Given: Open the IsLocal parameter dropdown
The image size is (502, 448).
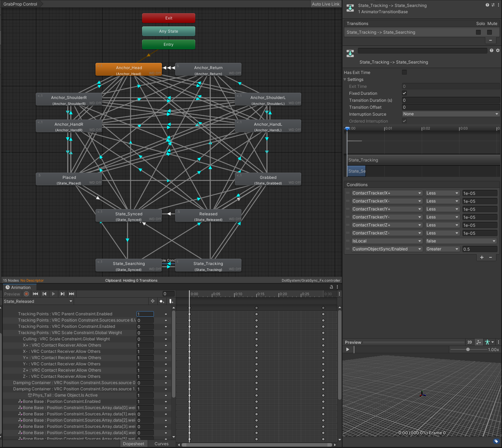Looking at the screenshot, I should pos(387,241).
